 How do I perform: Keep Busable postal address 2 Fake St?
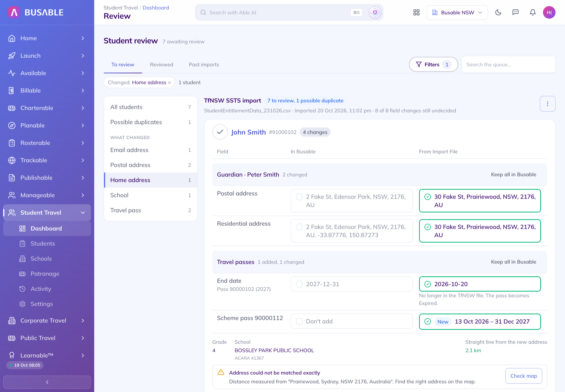352,201
